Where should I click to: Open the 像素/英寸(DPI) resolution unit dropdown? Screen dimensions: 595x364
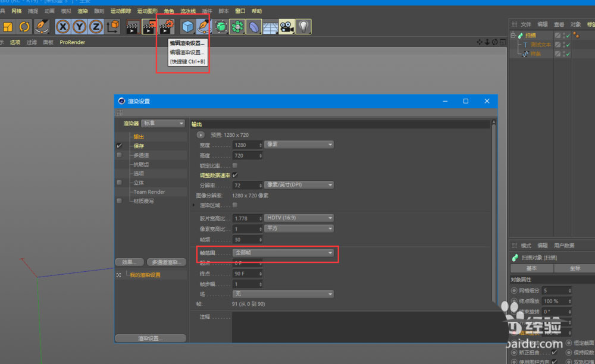pyautogui.click(x=299, y=184)
